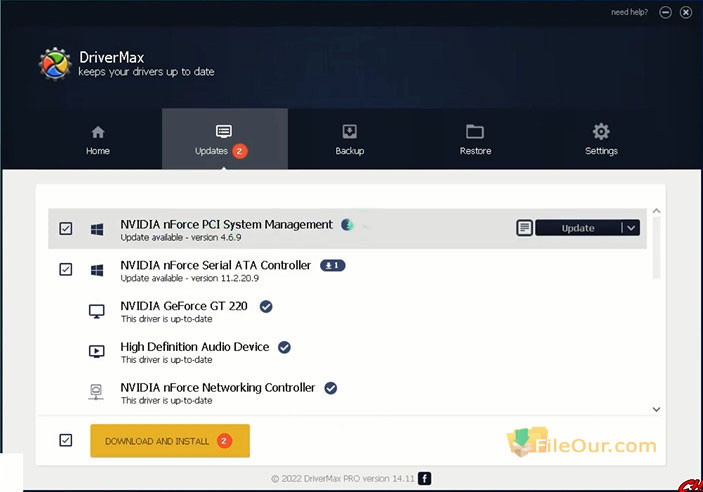This screenshot has height=492, width=703.
Task: Click the checkmark badge beside nForce Networking Controller
Action: [331, 388]
